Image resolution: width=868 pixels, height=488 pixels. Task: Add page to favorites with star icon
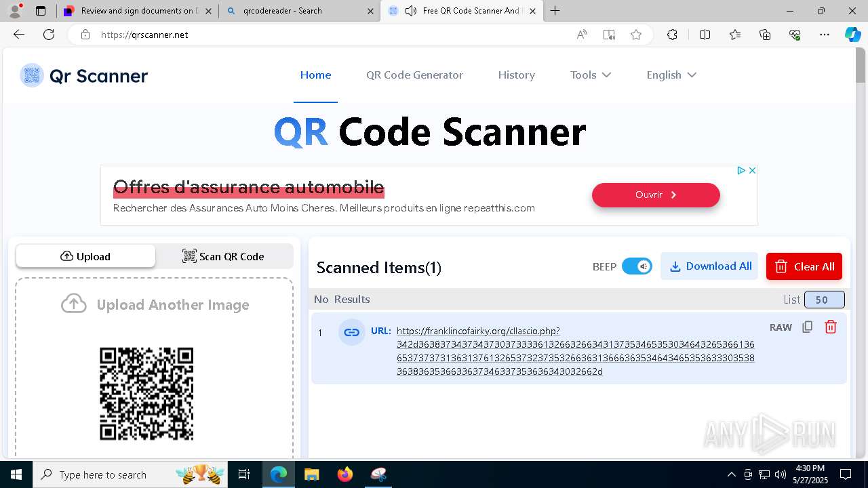tap(635, 35)
